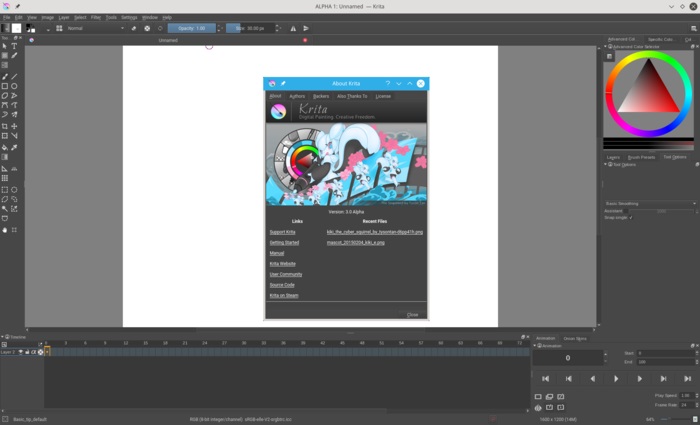
Task: Select the Move tool
Action: [x=14, y=127]
